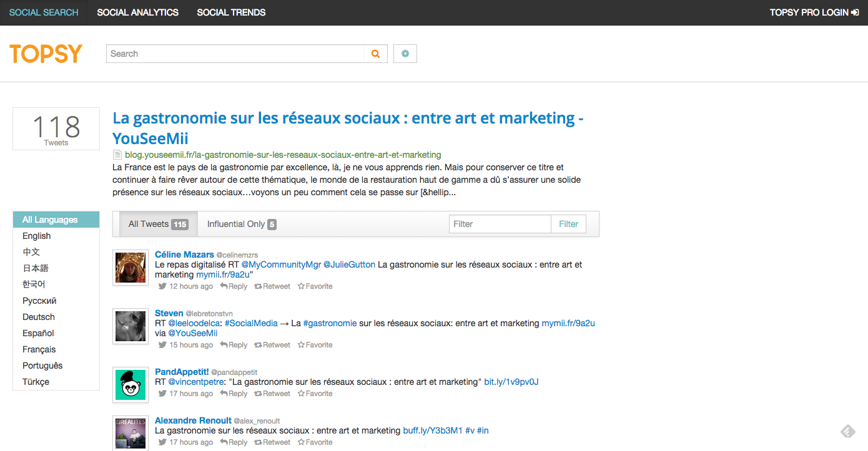The width and height of the screenshot is (868, 451).
Task: Open La gastronomie sur les réseaux sociaux title
Action: pyautogui.click(x=348, y=128)
